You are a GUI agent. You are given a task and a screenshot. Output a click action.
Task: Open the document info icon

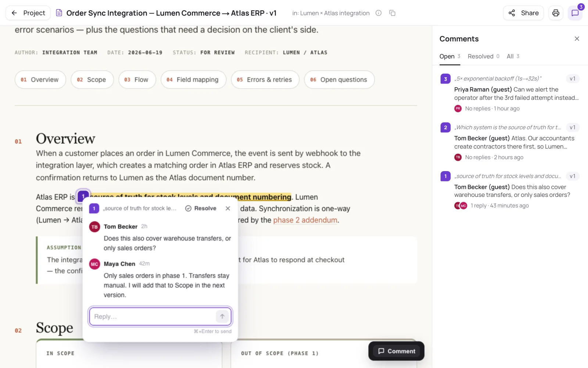[379, 13]
